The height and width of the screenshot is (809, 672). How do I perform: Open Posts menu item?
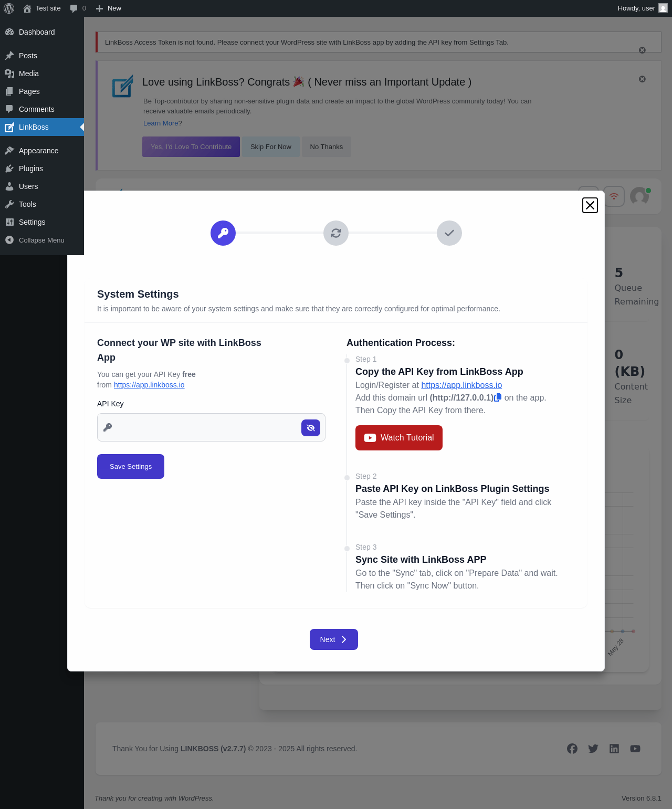(x=42, y=56)
